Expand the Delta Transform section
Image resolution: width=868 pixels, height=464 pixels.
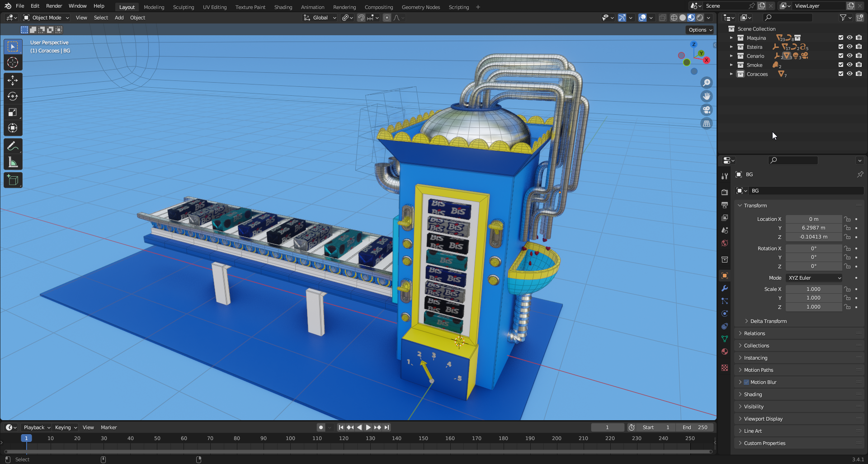pyautogui.click(x=768, y=321)
